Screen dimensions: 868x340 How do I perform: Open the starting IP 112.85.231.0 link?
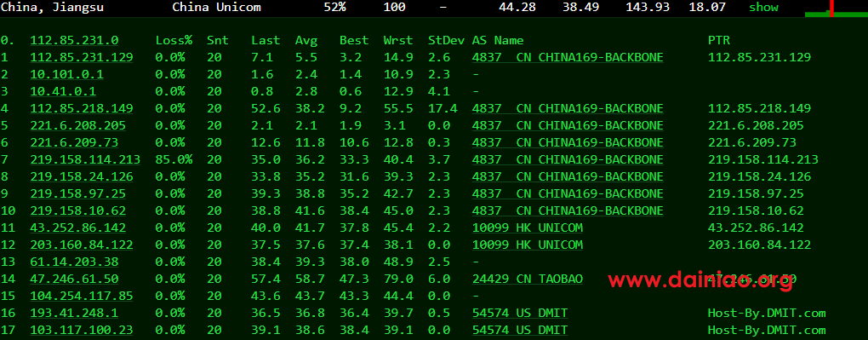coord(74,41)
